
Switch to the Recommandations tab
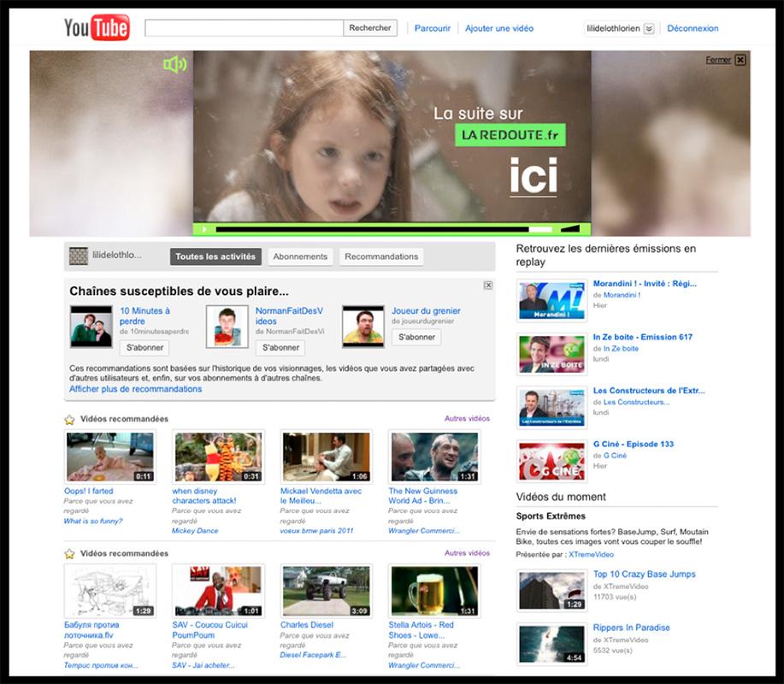click(381, 256)
